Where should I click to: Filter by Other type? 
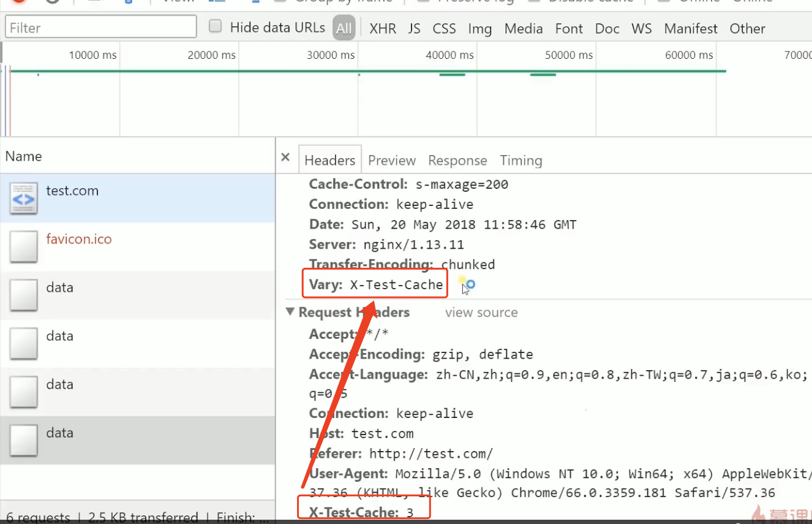click(x=747, y=29)
